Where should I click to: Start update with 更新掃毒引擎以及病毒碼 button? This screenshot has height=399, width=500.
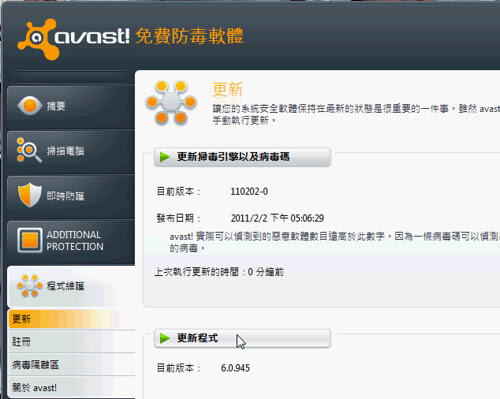pyautogui.click(x=242, y=157)
